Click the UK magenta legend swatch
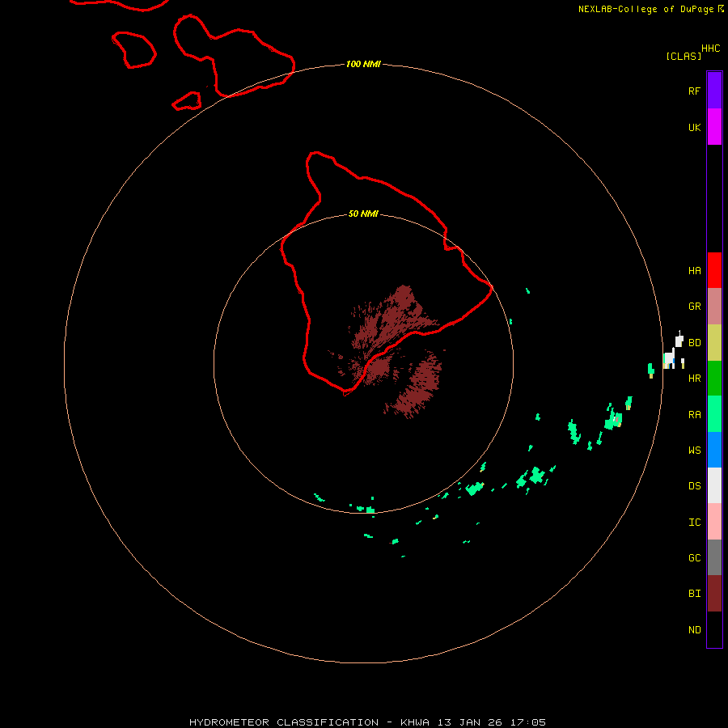The height and width of the screenshot is (728, 728). (x=714, y=127)
